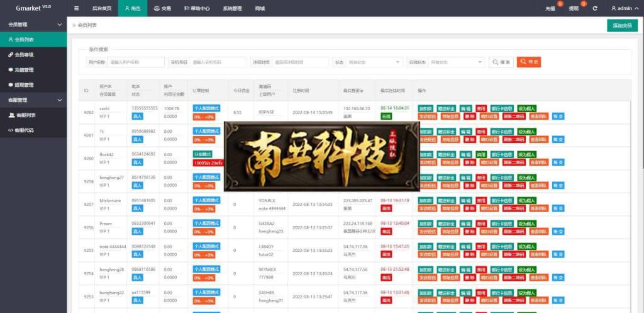Open the 角色 tab with person icon
The width and height of the screenshot is (644, 313).
pos(133,8)
